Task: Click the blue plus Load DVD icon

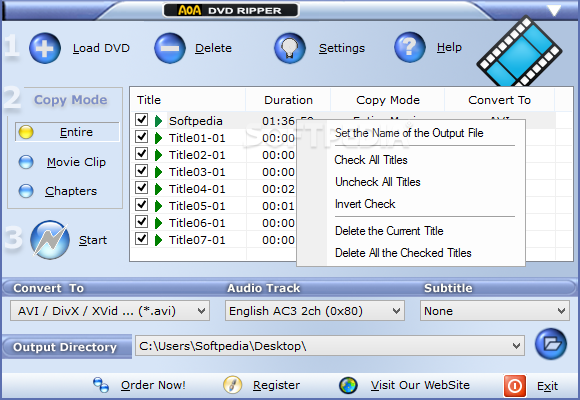Action: click(x=45, y=48)
